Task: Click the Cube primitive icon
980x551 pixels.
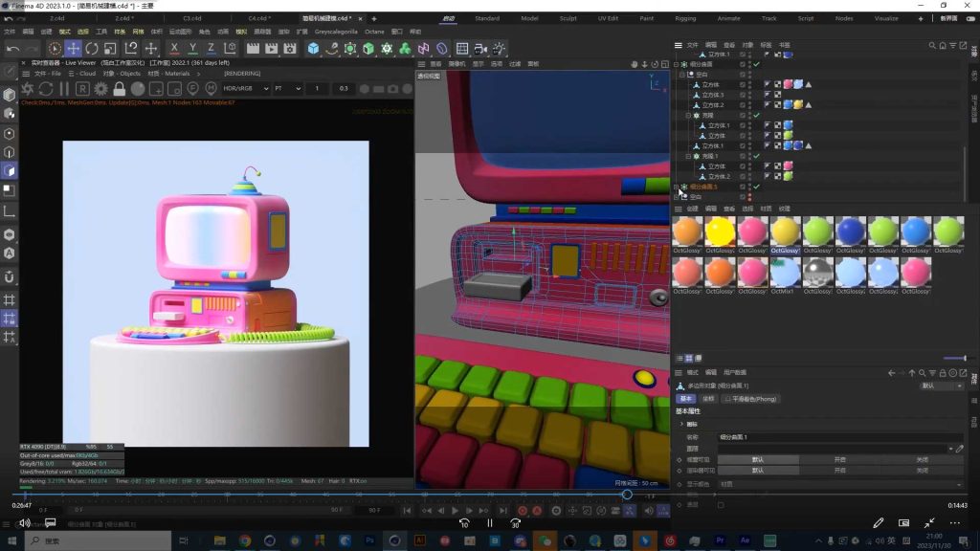Action: 313,48
